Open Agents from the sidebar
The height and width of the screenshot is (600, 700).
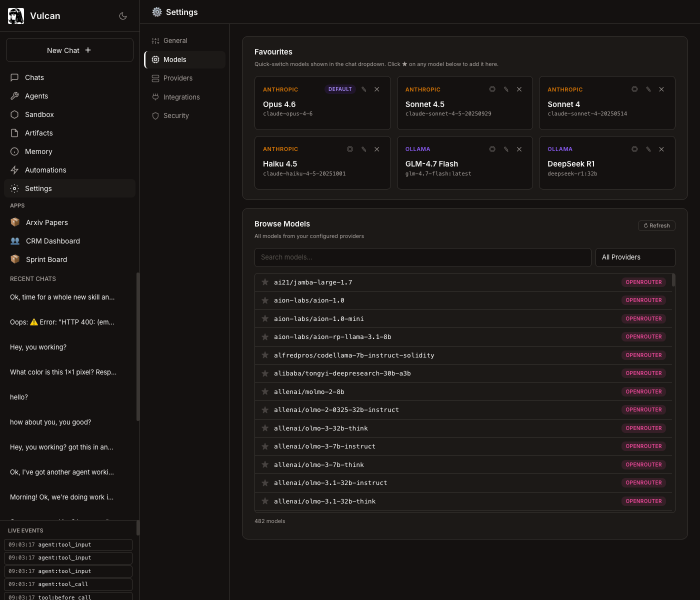click(x=36, y=96)
